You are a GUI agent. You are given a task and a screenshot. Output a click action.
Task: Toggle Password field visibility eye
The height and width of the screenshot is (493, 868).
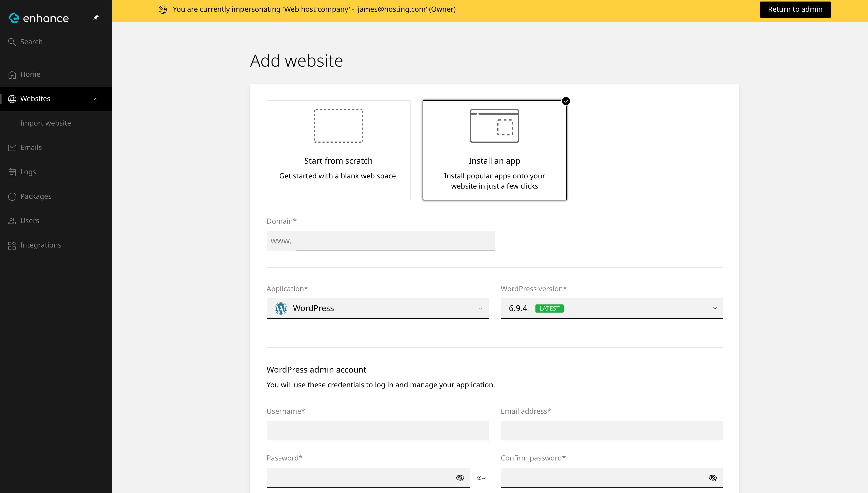click(x=460, y=478)
